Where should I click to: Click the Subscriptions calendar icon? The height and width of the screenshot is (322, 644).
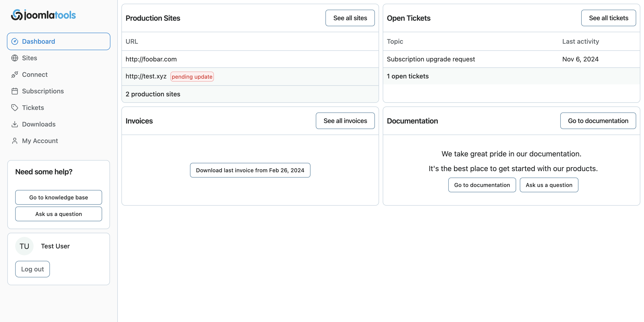(x=15, y=91)
